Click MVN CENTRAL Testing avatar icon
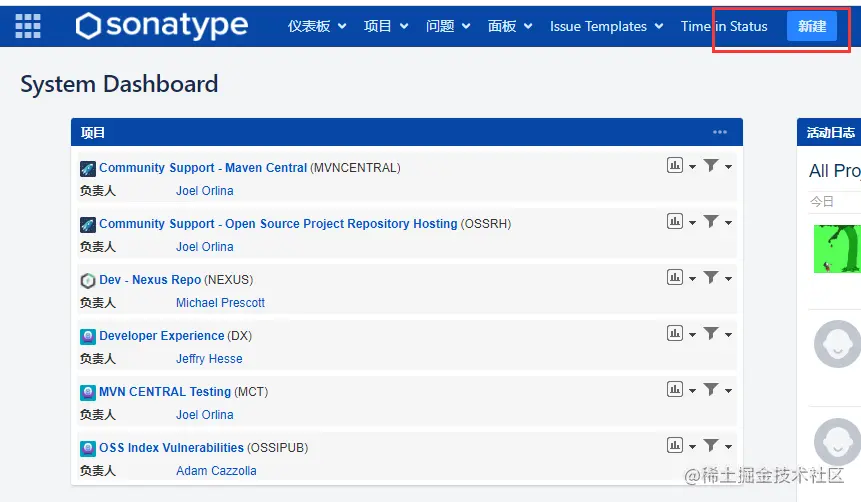 coord(88,393)
